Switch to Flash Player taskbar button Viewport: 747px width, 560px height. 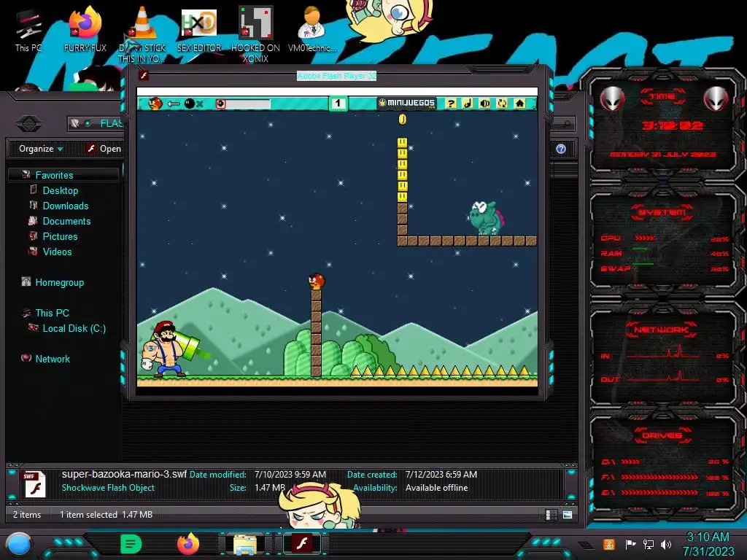point(302,544)
